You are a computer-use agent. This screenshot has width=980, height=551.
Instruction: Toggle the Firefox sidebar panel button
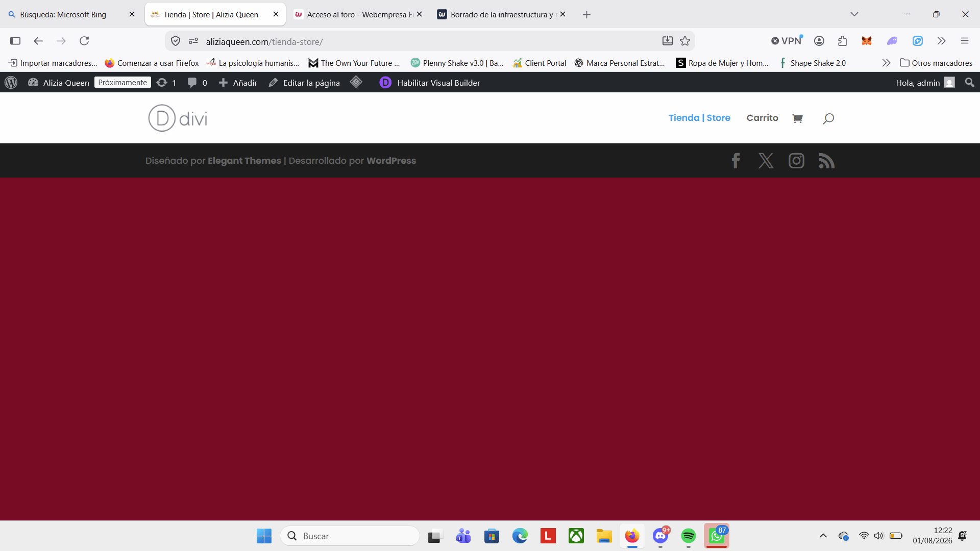tap(15, 41)
